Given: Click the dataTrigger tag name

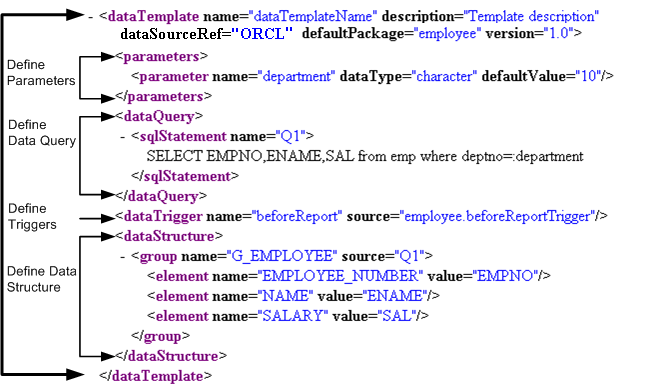Looking at the screenshot, I should pos(163,216).
